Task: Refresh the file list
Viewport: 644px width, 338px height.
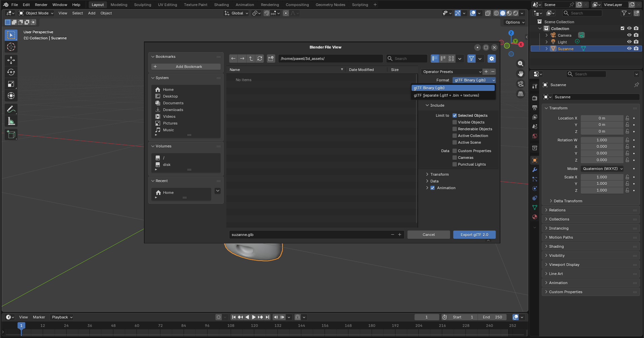Action: pyautogui.click(x=260, y=59)
